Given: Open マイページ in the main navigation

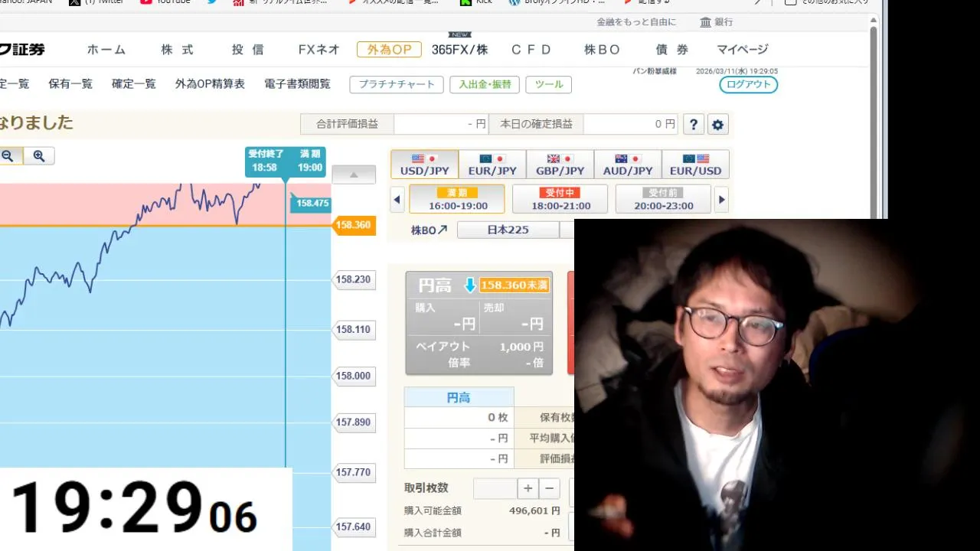Looking at the screenshot, I should point(743,50).
